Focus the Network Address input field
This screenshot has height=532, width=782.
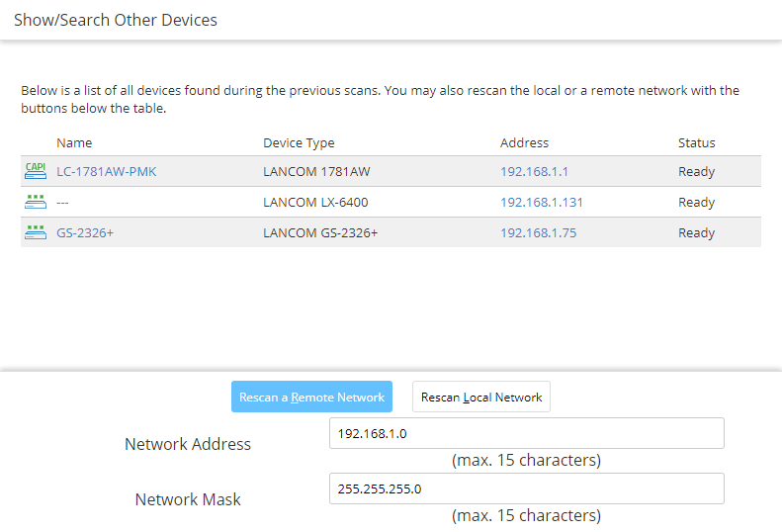coord(526,433)
